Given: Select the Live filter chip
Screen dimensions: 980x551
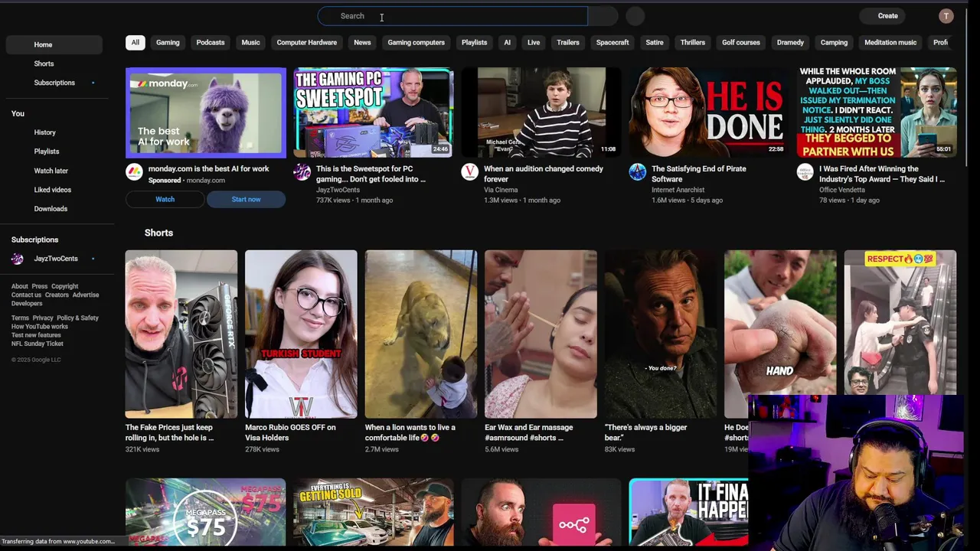Looking at the screenshot, I should [534, 43].
